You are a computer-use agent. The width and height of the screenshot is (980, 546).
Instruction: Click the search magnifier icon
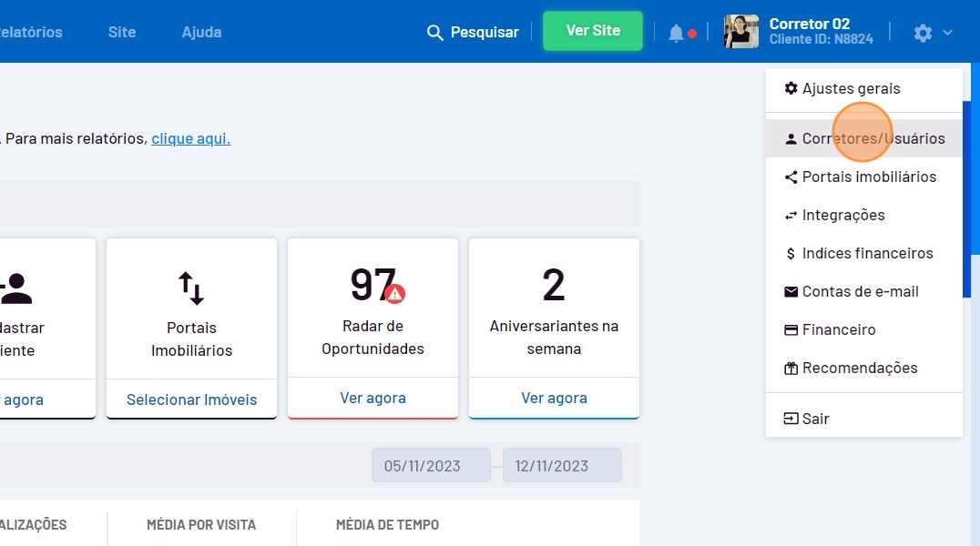click(x=435, y=33)
